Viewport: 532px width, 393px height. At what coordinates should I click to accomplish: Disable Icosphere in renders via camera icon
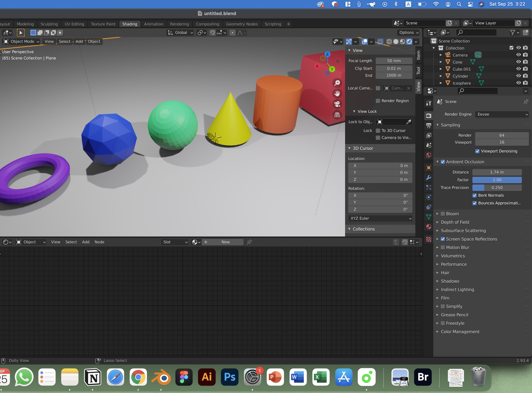[525, 83]
